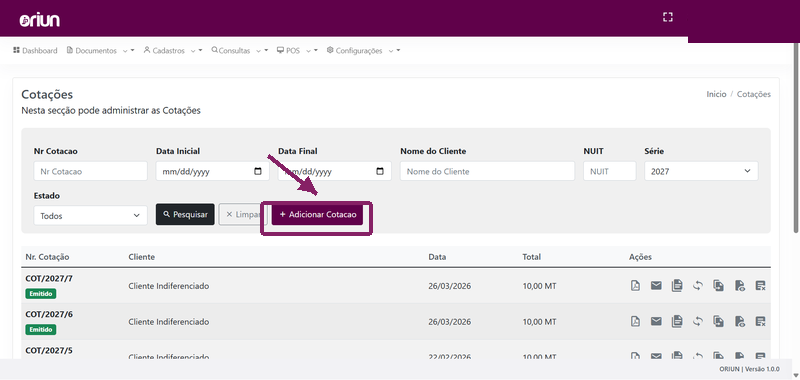Viewport: 800px width, 380px height.
Task: Click stacked documents icon for COT/2027/7
Action: coord(677,286)
